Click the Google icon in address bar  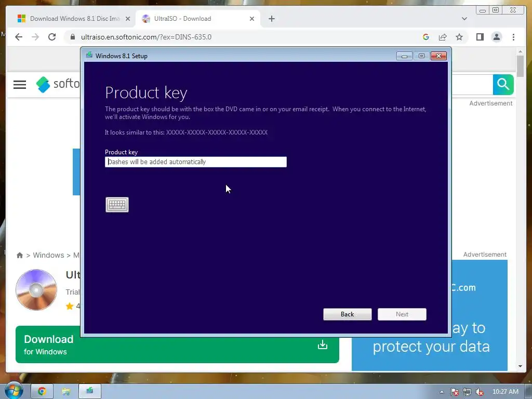(x=426, y=37)
